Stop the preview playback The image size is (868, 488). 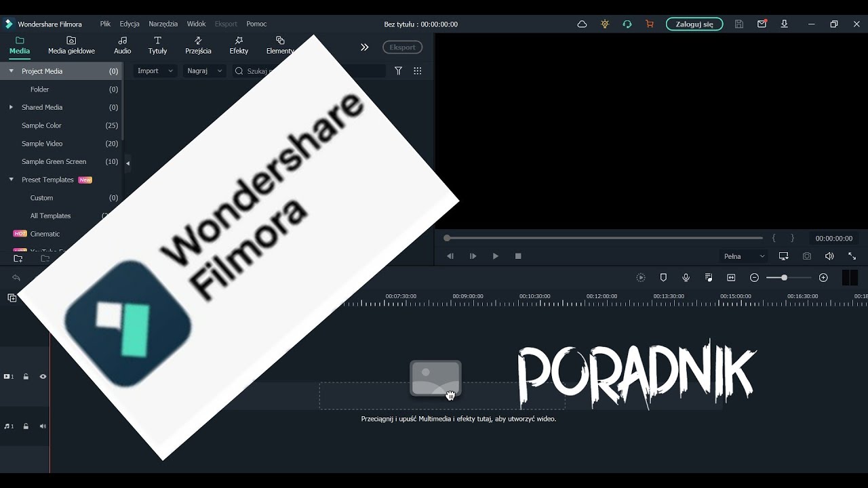point(518,256)
